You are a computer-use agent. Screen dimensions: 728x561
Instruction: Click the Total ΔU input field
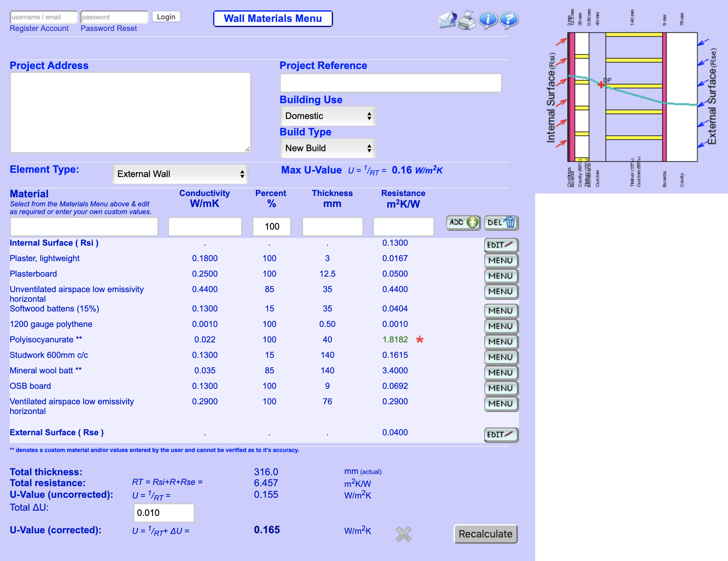(164, 513)
